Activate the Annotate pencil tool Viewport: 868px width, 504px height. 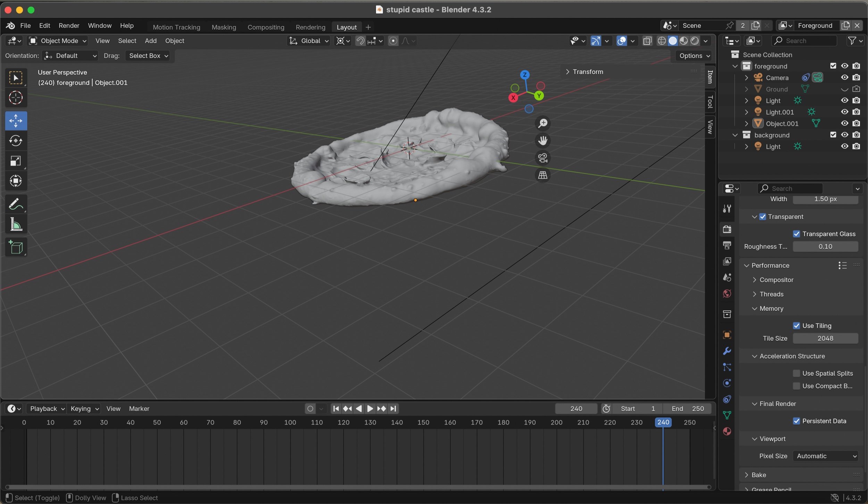tap(16, 204)
